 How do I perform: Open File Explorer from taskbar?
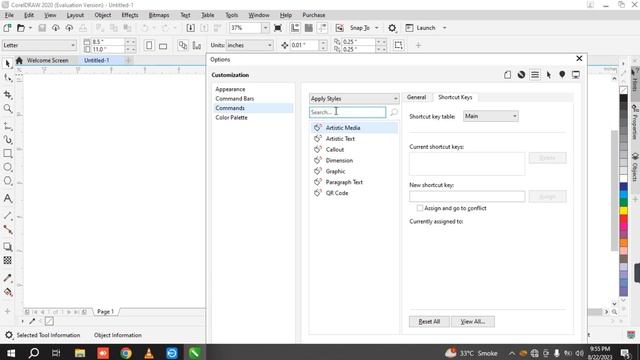tap(80, 353)
